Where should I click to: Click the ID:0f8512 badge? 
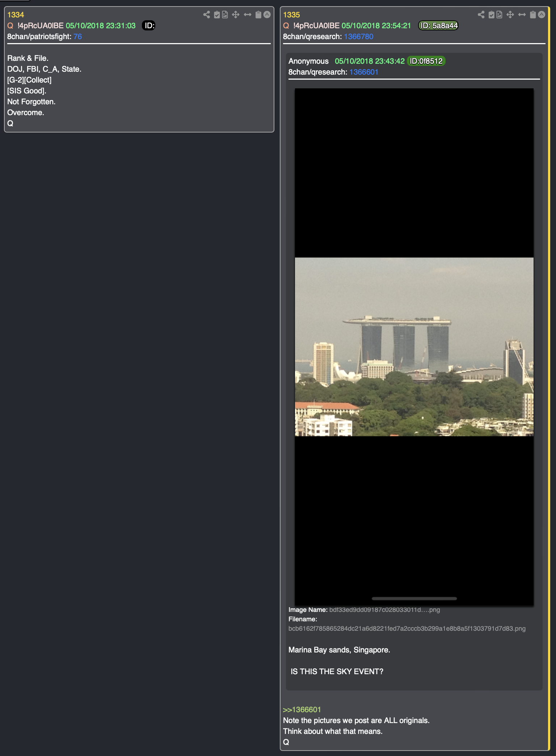coord(426,61)
